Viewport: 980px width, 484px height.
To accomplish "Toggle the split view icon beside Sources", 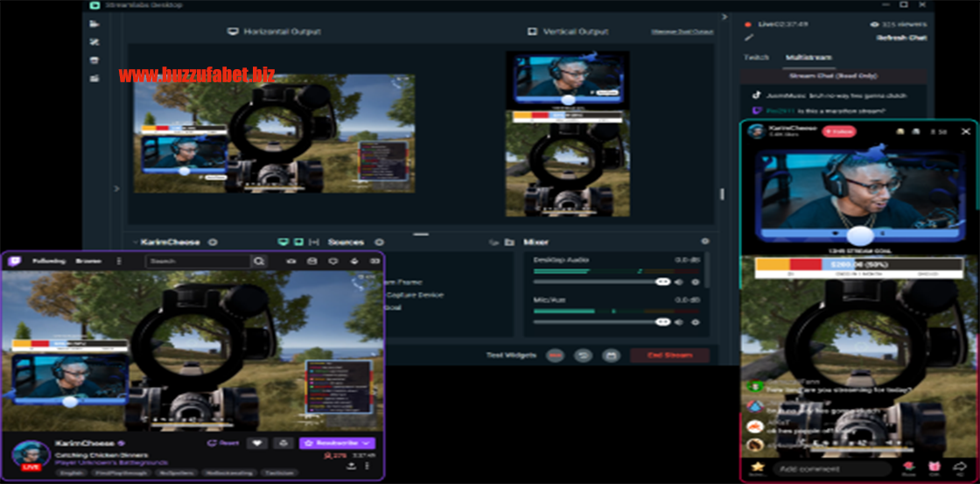I will [x=314, y=242].
